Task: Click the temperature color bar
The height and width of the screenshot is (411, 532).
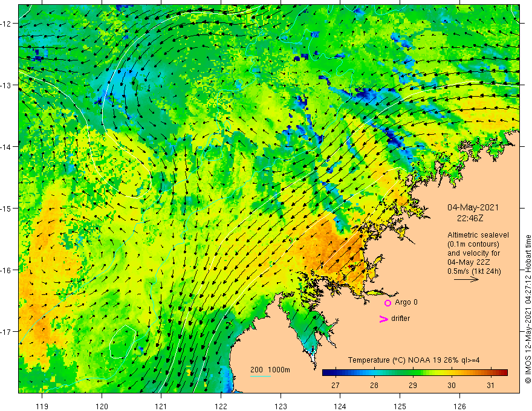Action: pyautogui.click(x=415, y=372)
